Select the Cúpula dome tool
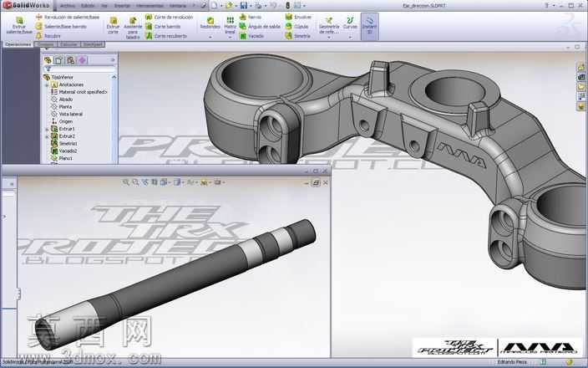This screenshot has width=588, height=368. tap(297, 27)
